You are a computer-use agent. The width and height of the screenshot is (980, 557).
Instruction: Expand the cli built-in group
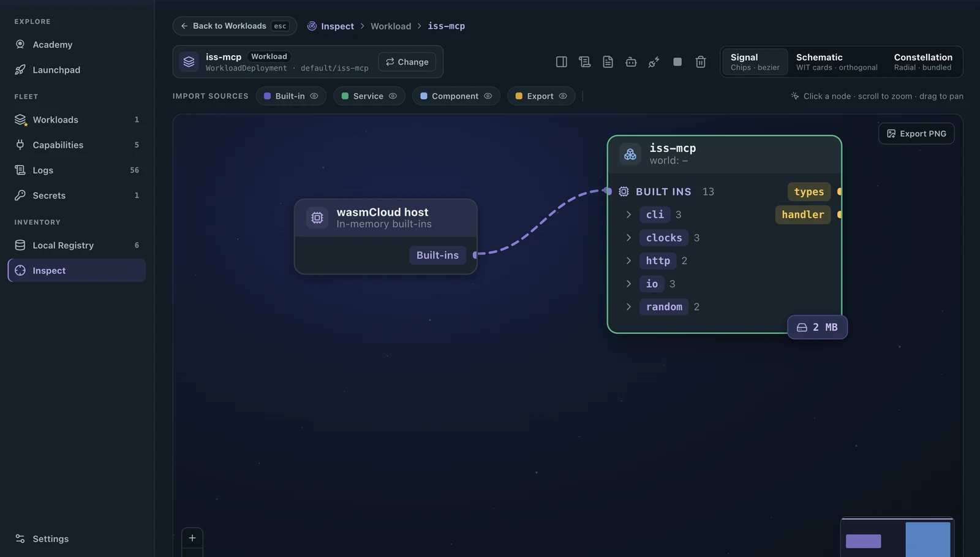tap(628, 214)
